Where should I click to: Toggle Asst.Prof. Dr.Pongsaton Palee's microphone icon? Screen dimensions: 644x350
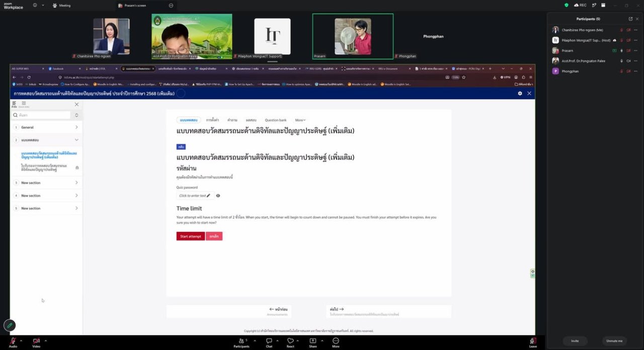(621, 61)
